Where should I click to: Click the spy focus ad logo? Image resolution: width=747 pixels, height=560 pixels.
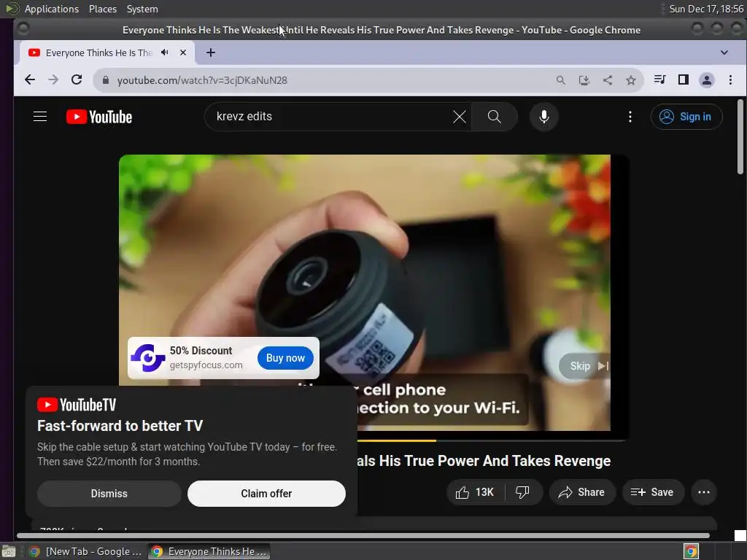147,357
